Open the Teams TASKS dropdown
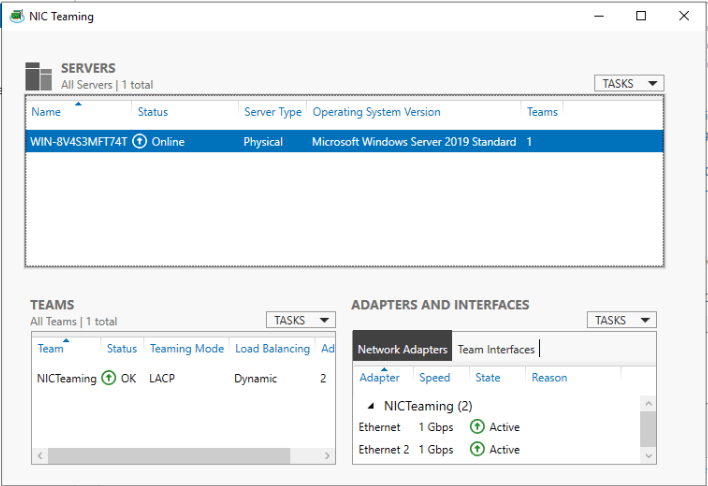The height and width of the screenshot is (486, 708). point(300,320)
